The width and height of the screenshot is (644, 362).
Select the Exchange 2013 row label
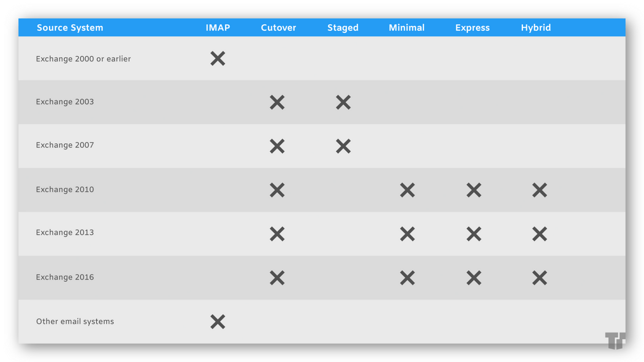(65, 232)
